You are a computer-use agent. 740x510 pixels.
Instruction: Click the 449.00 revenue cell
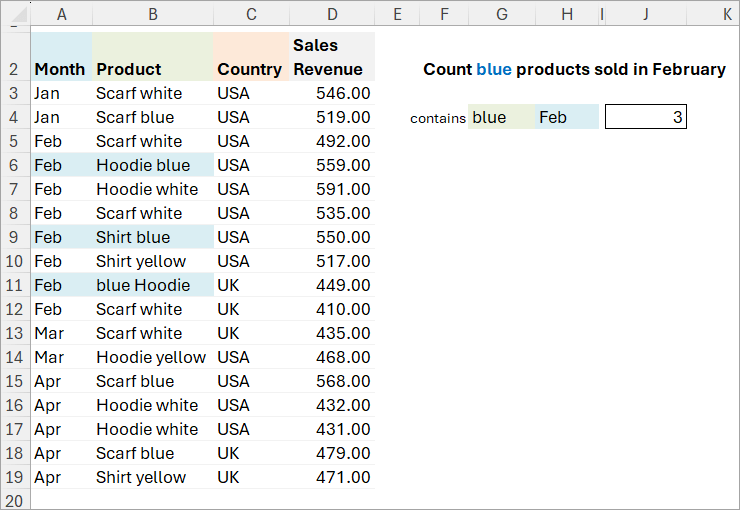pos(332,285)
